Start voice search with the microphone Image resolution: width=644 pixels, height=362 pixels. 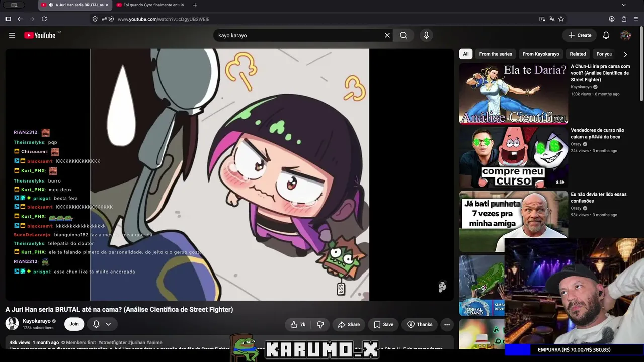pyautogui.click(x=426, y=35)
